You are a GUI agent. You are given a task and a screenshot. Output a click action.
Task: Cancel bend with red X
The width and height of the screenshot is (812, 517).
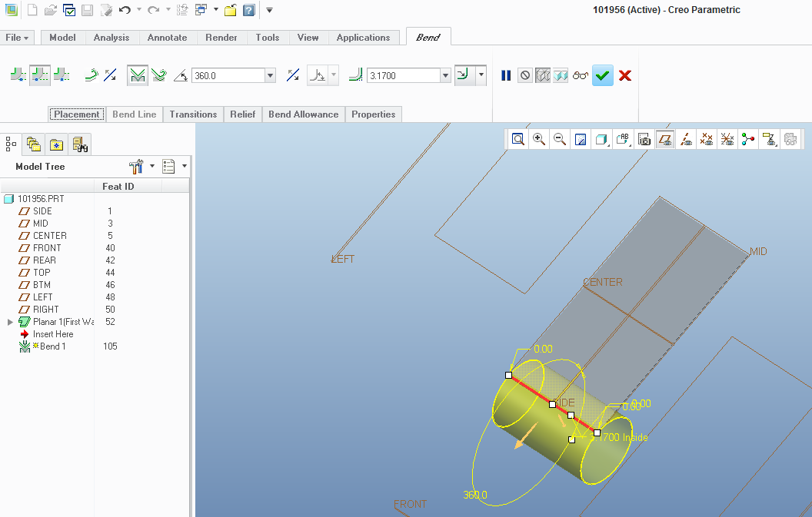[x=625, y=75]
